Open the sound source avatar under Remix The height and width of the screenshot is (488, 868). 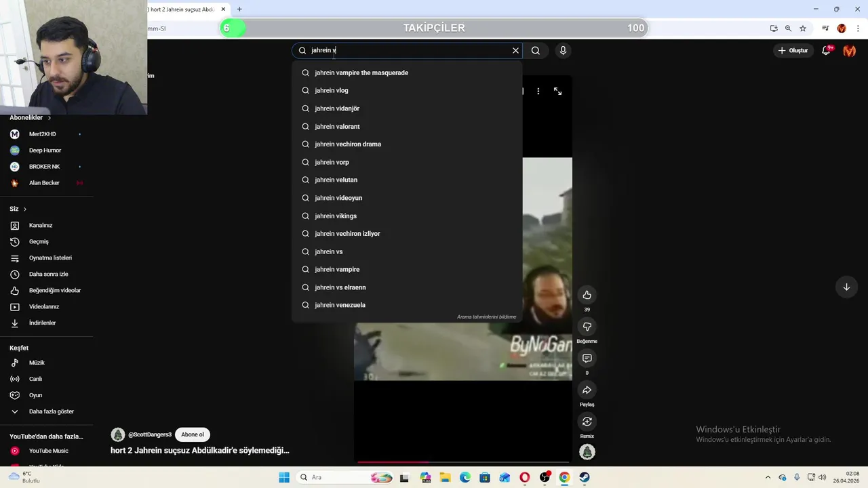[587, 451]
